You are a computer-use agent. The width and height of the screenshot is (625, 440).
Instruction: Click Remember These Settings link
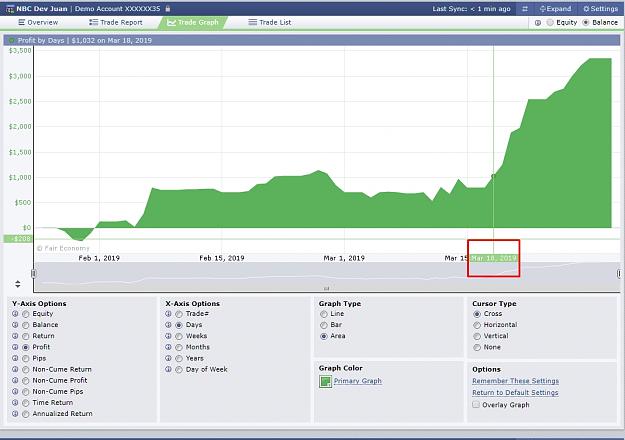[515, 381]
